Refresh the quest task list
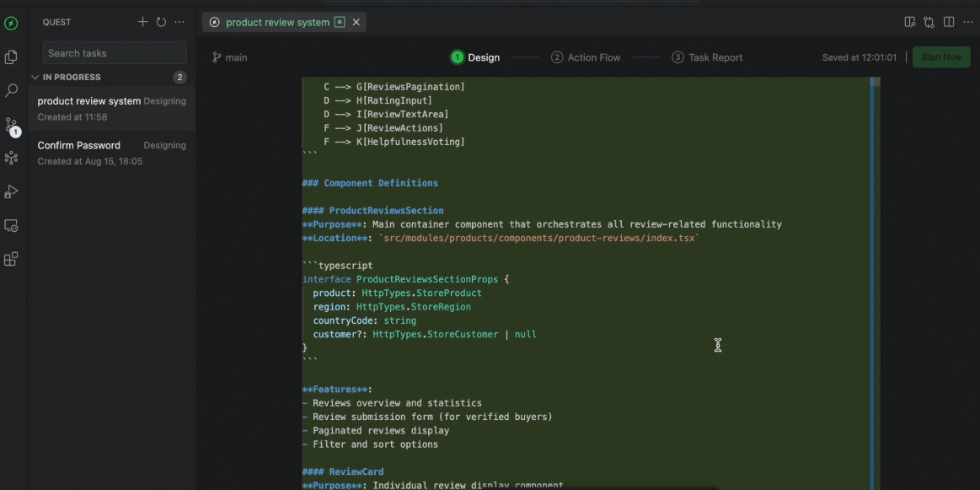Viewport: 980px width, 490px height. [161, 22]
